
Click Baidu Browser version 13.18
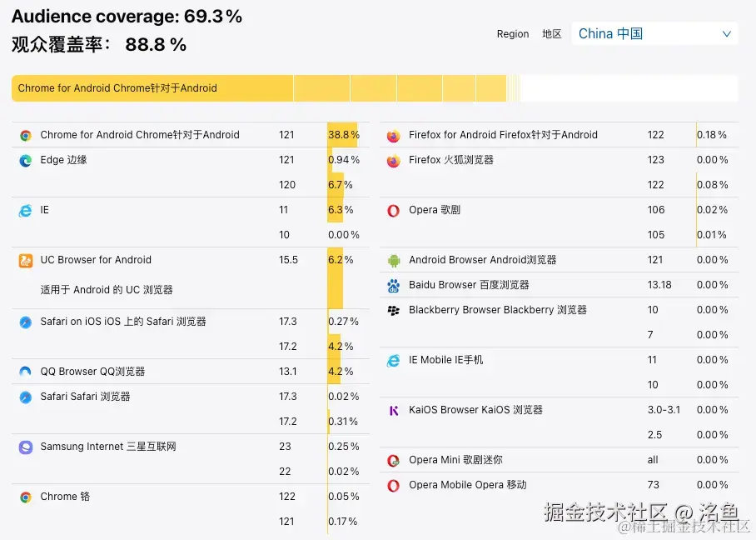pyautogui.click(x=659, y=285)
